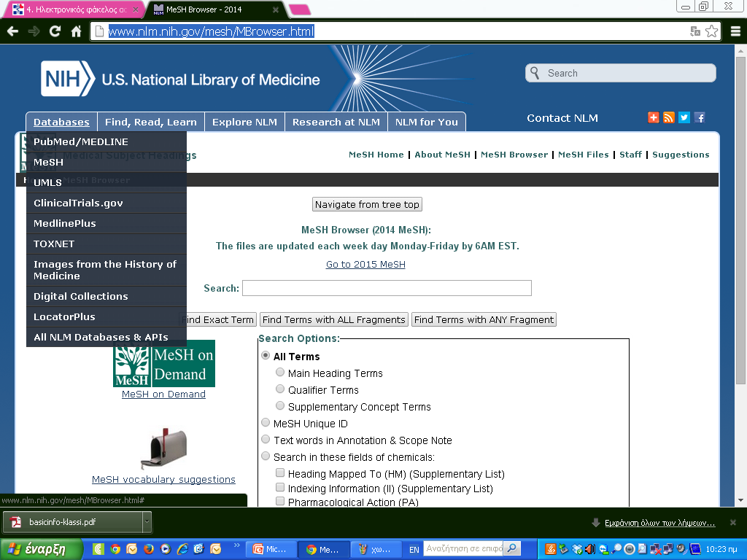Close the downloads bar
Screen dimensions: 747x560
click(x=732, y=522)
